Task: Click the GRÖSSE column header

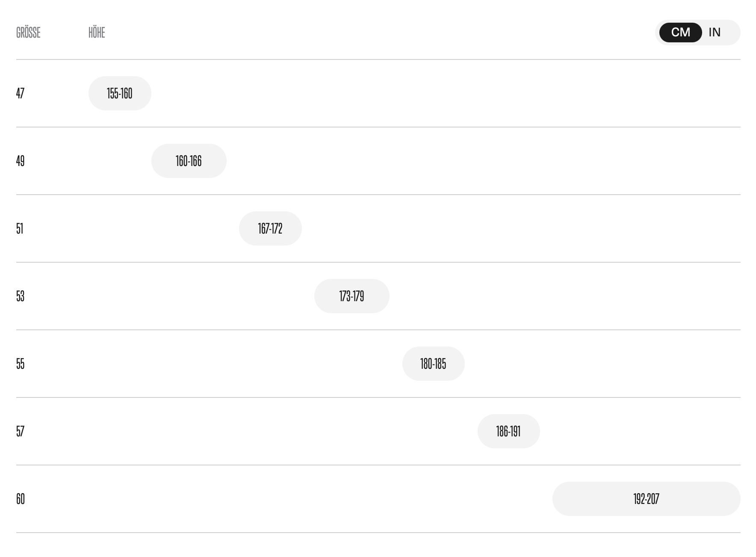Action: 28,33
